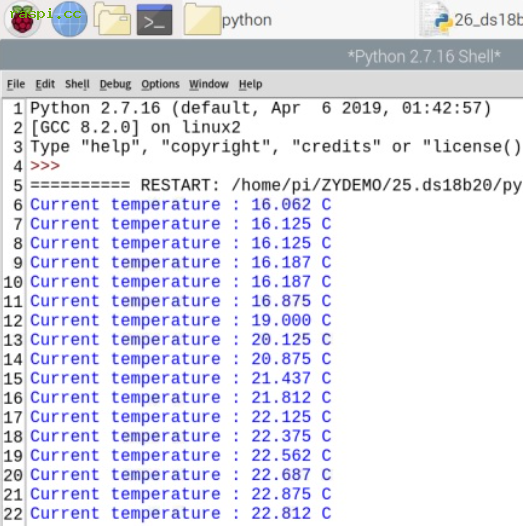
Task: Open the Shell menu
Action: coord(77,84)
